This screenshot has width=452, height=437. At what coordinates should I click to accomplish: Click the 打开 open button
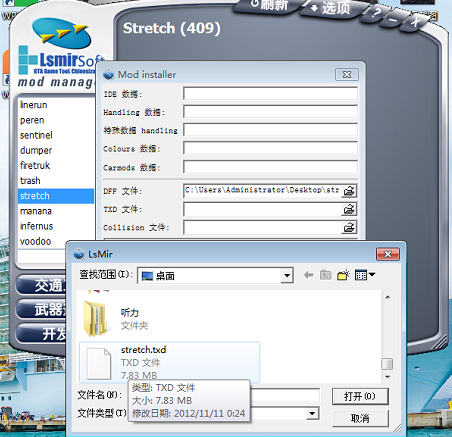(360, 396)
